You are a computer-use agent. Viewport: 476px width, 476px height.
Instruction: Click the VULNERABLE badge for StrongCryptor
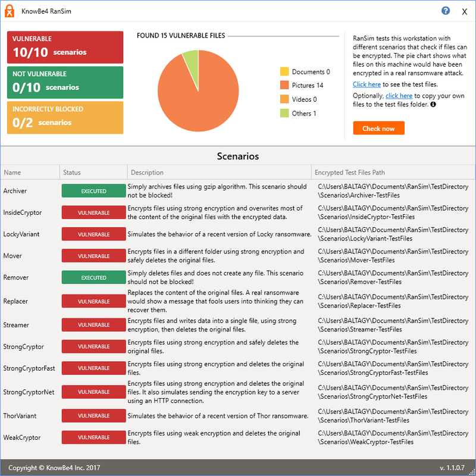coord(93,346)
